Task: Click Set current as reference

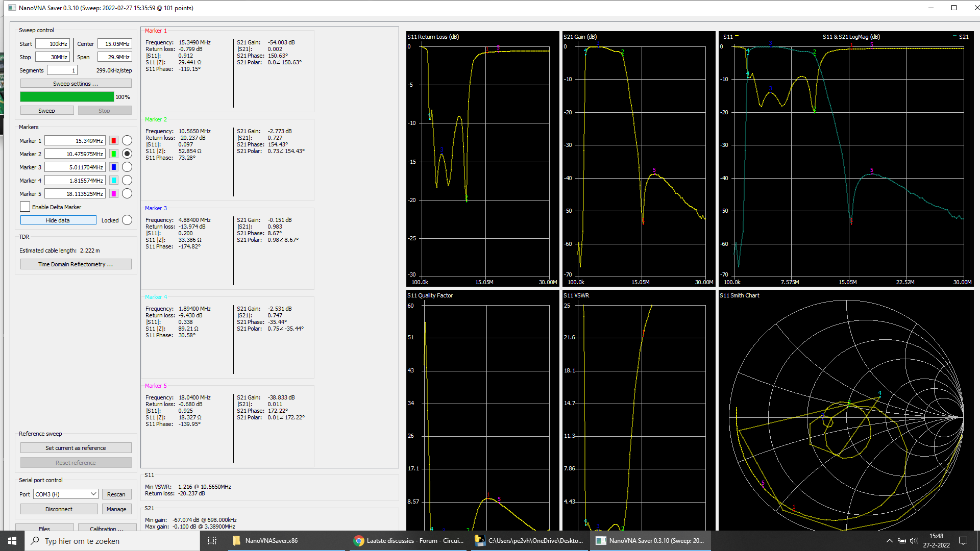Action: click(76, 447)
